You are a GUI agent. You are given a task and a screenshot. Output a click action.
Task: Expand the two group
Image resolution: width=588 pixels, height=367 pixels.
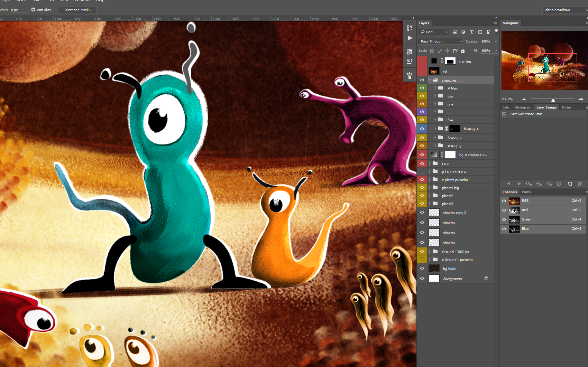(x=435, y=96)
